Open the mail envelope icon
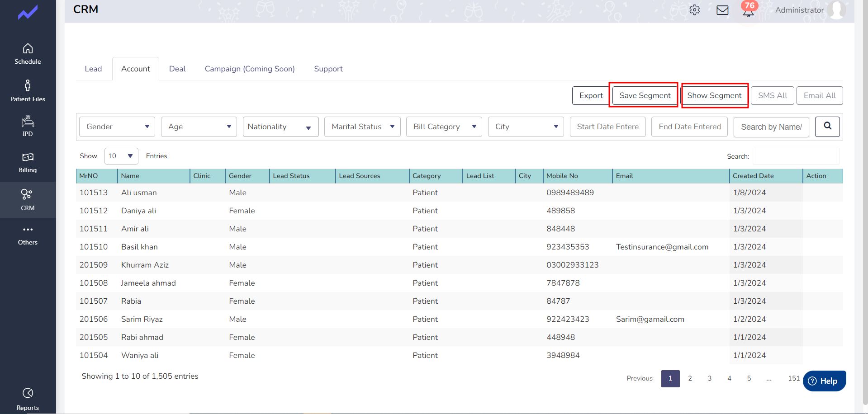 click(x=722, y=10)
